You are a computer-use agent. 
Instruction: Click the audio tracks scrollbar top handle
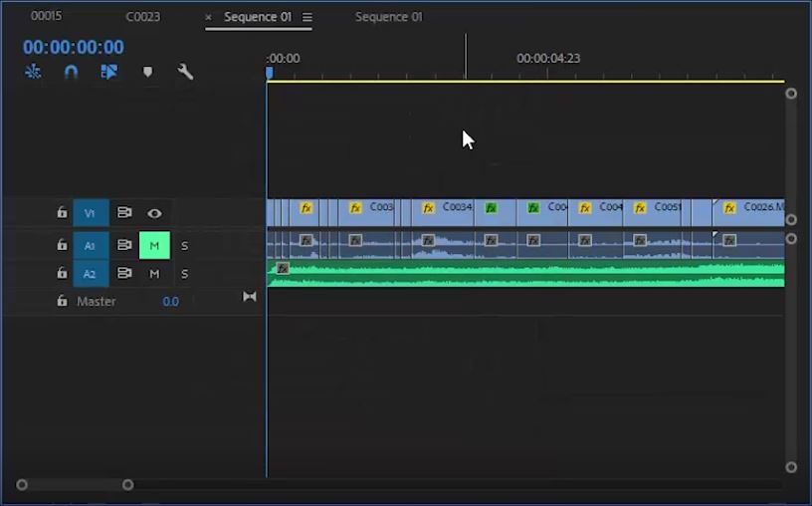click(791, 239)
